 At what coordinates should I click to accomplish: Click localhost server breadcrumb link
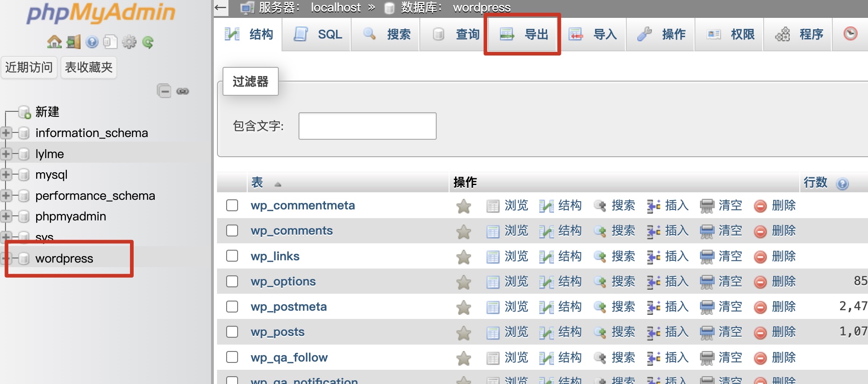point(336,7)
